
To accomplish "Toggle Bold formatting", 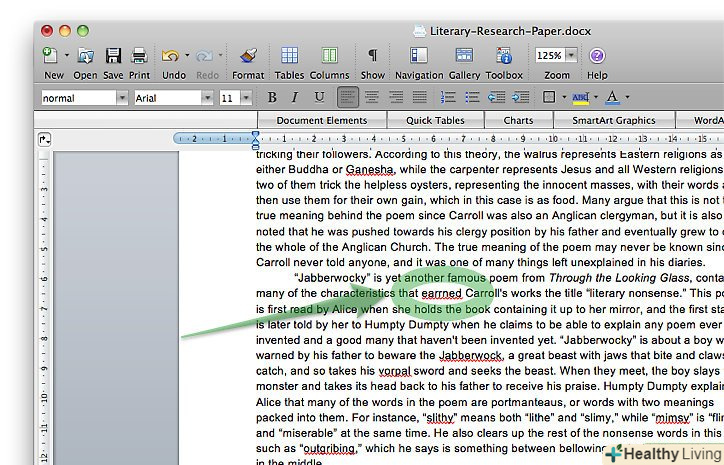I will point(272,98).
